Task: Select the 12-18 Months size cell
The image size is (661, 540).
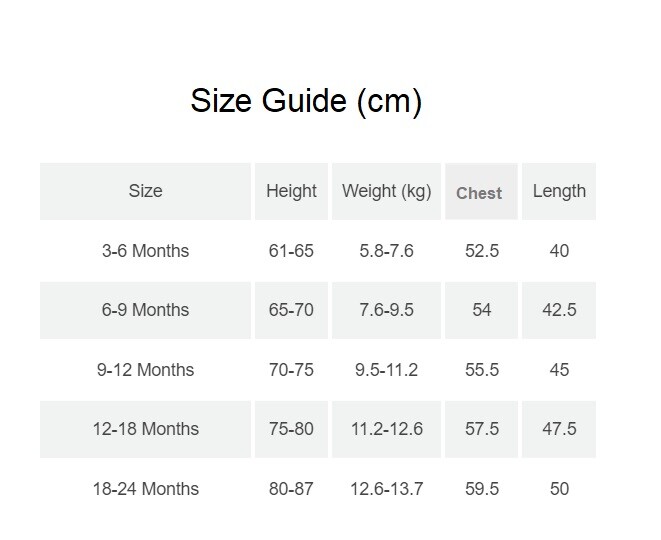Action: (x=145, y=429)
